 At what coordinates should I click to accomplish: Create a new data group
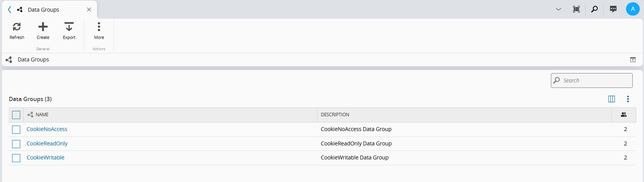(x=43, y=31)
